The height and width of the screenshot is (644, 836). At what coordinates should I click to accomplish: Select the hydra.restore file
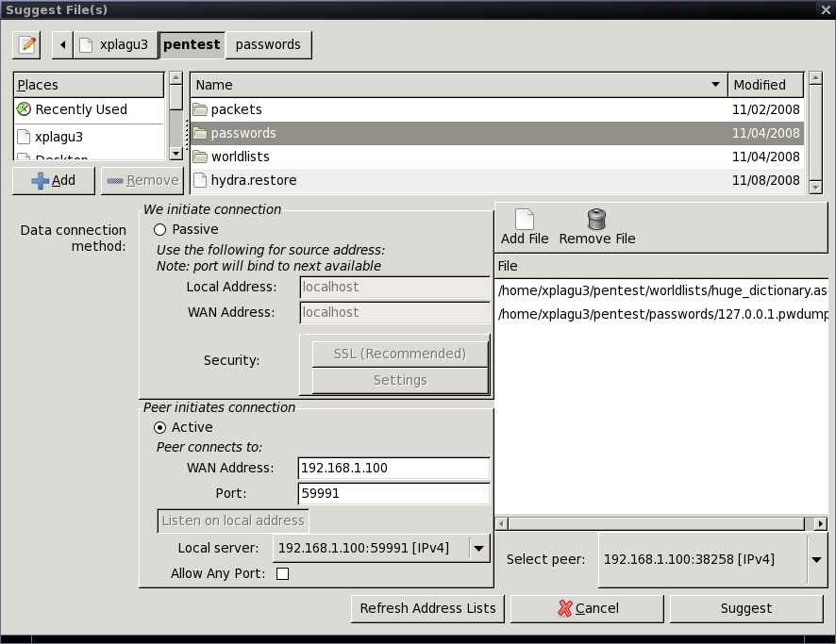[x=253, y=180]
